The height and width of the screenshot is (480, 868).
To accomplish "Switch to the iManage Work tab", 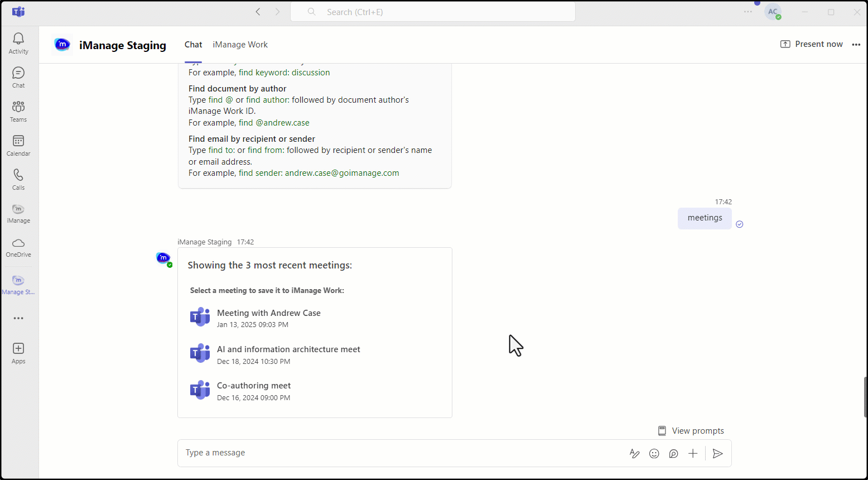I will click(240, 45).
